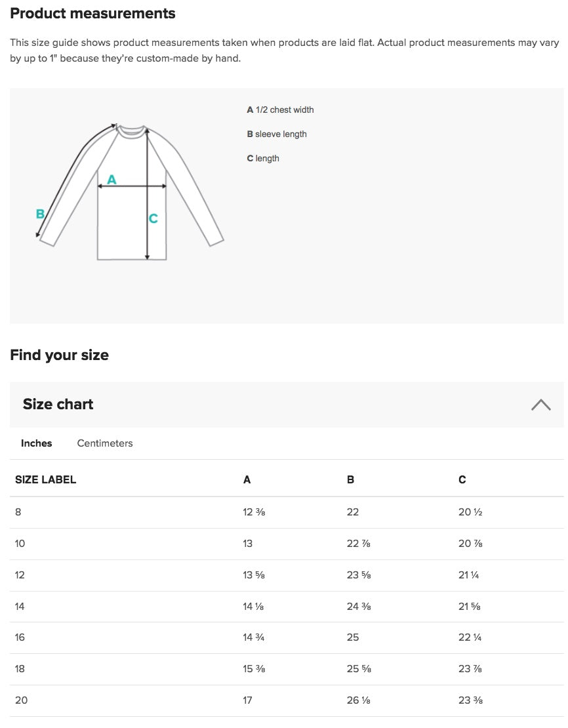Select the size 20 row label
The width and height of the screenshot is (568, 728).
tap(22, 700)
